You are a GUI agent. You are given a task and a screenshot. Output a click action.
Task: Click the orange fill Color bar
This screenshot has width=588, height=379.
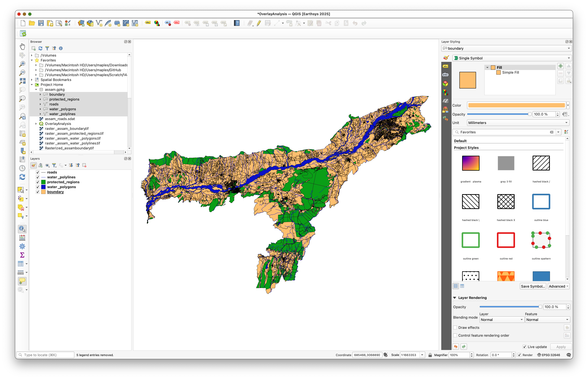click(516, 105)
